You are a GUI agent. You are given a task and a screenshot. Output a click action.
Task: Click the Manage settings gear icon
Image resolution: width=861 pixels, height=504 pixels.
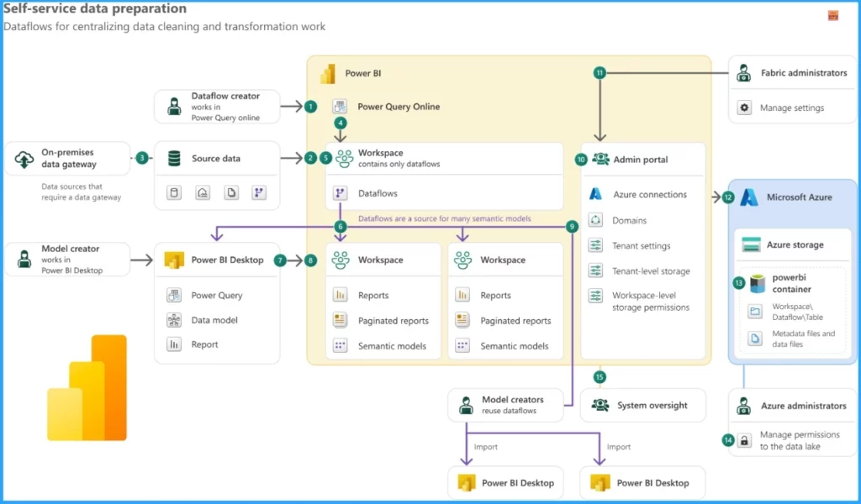744,108
